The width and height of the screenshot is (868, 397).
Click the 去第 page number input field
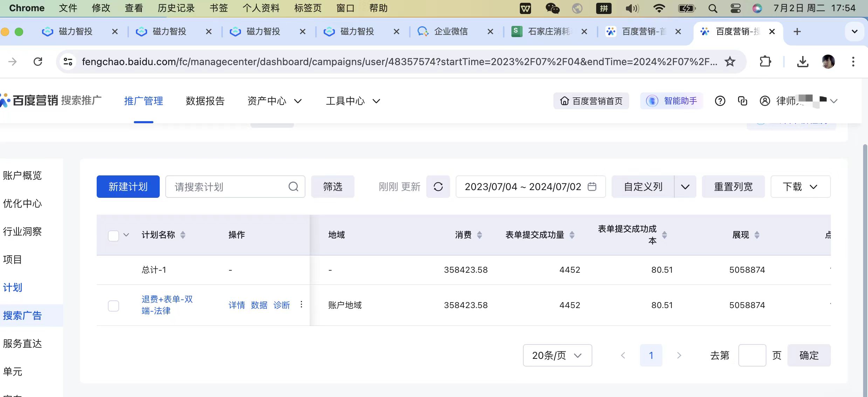(x=752, y=355)
